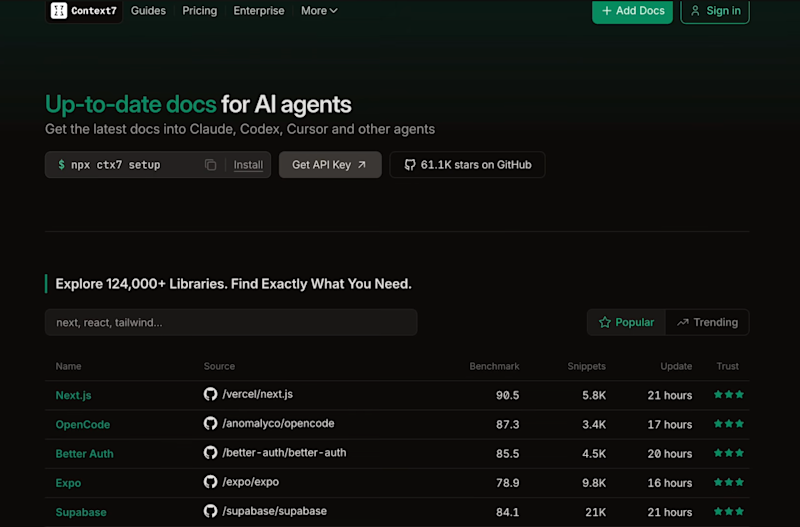Click GitHub icon beside /vercel/next.js
Viewport: 800px width, 527px height.
coord(210,394)
